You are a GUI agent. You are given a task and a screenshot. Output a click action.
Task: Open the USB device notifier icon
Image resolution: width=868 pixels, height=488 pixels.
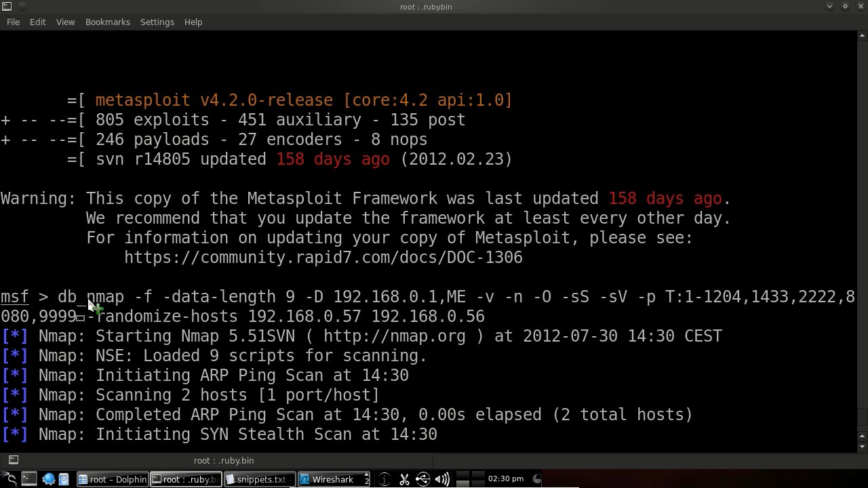[x=422, y=479]
